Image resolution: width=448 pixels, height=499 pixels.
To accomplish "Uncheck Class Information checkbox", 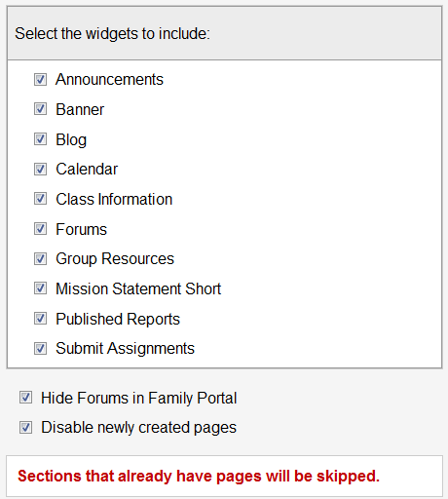I will point(40,199).
